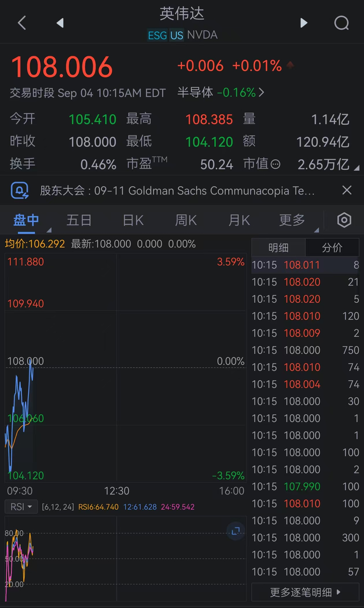Viewport: 364px width, 608px height.
Task: Select trade row 108.009 volume 2
Action: point(305,333)
